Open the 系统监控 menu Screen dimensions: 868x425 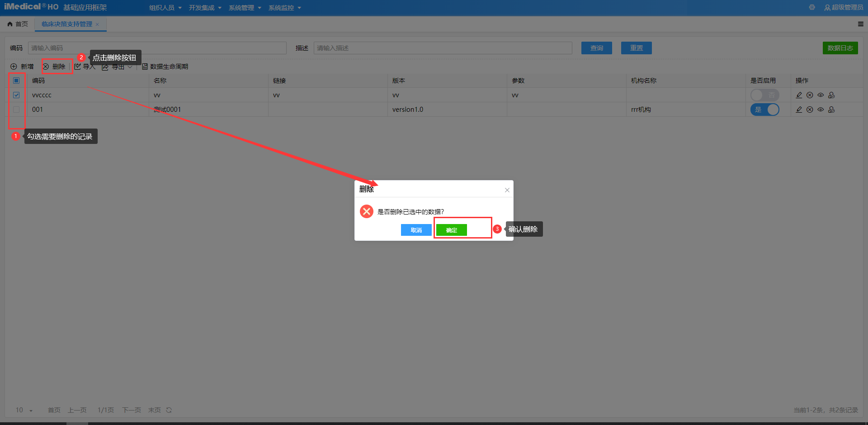pyautogui.click(x=284, y=8)
